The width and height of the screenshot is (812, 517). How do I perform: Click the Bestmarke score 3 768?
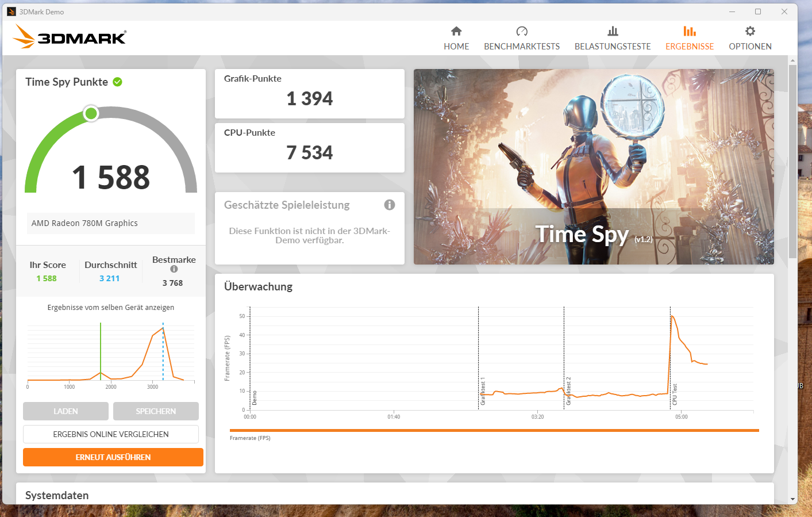coord(172,283)
